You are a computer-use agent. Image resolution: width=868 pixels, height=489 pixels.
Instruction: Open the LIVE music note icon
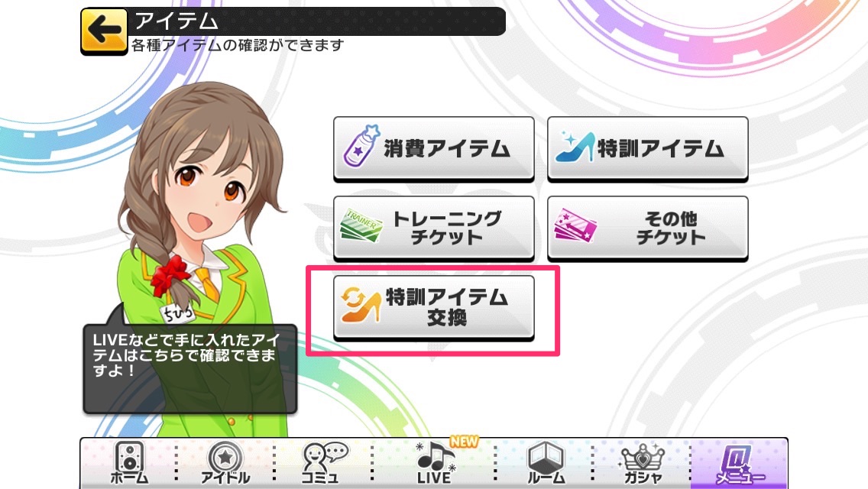click(x=435, y=463)
